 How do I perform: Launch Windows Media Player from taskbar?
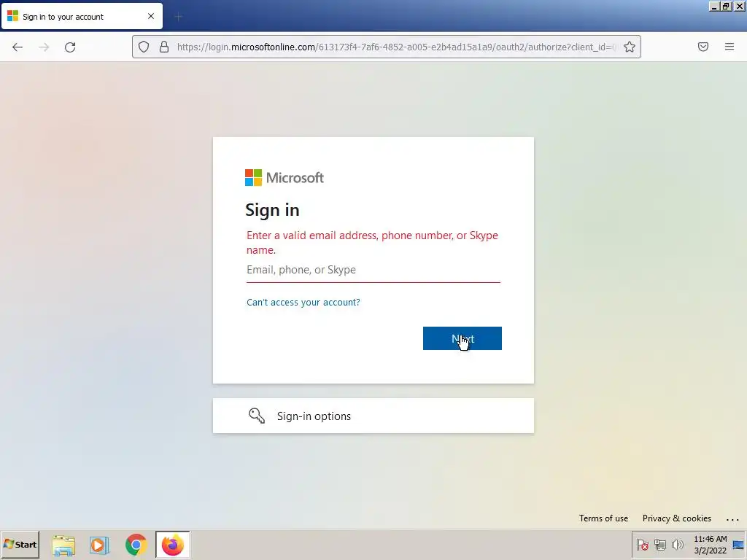[x=99, y=545]
